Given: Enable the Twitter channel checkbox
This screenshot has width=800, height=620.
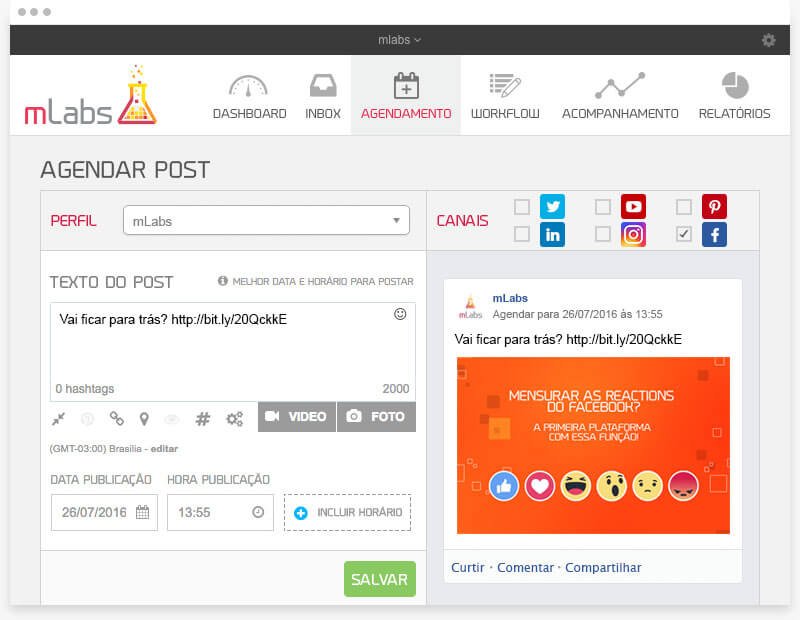Looking at the screenshot, I should coord(522,207).
